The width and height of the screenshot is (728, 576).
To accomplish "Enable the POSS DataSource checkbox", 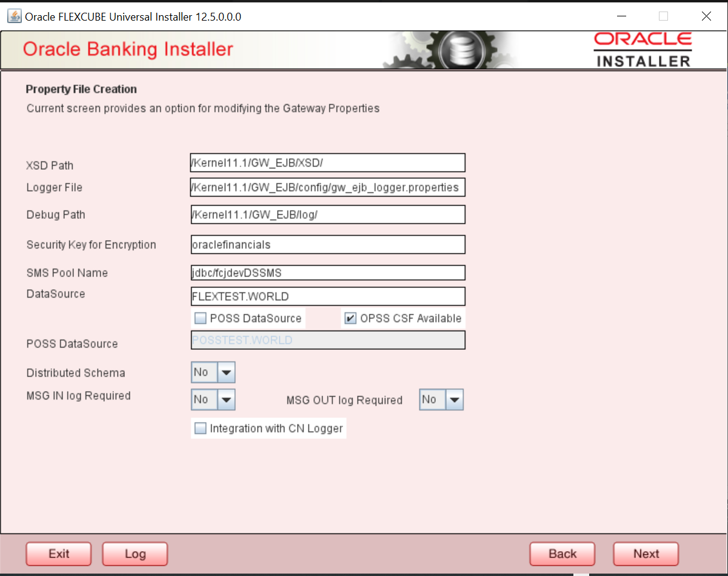I will point(200,318).
